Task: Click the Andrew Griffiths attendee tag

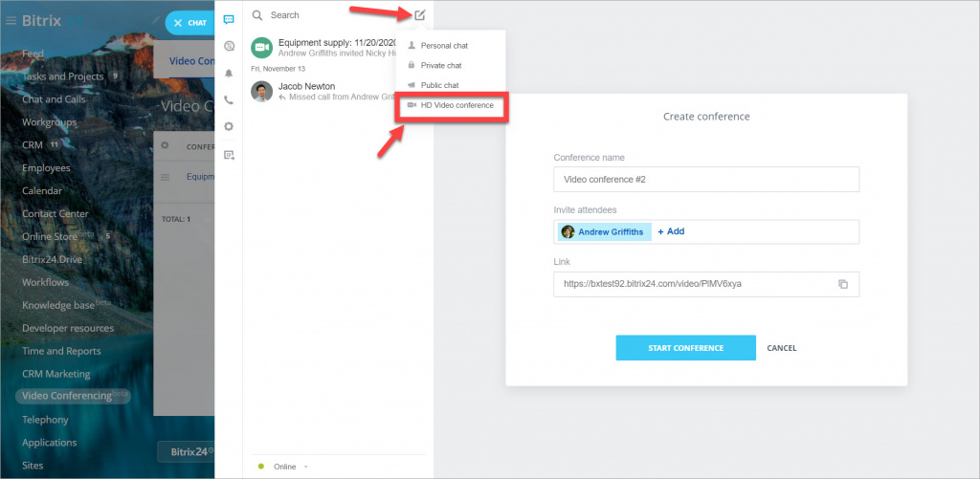Action: (x=605, y=231)
